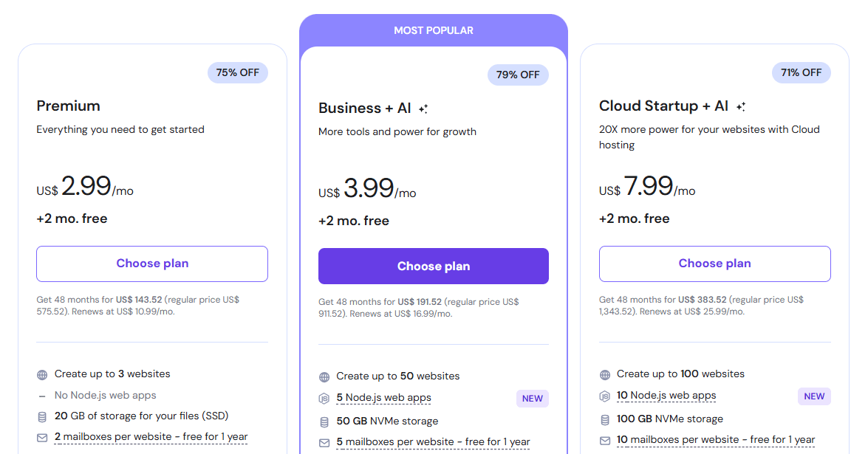Viewport: 868px width, 454px height.
Task: Click globe icon next to 3 websites
Action: (x=42, y=375)
